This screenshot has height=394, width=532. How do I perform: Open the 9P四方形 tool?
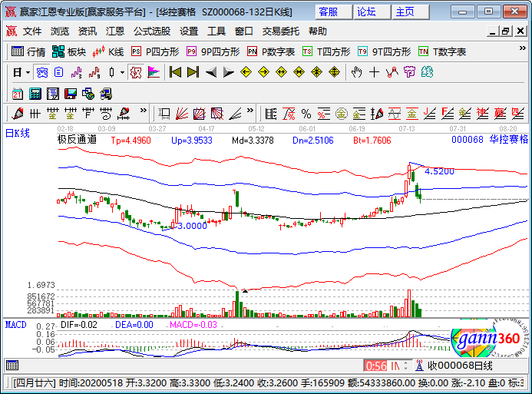213,52
